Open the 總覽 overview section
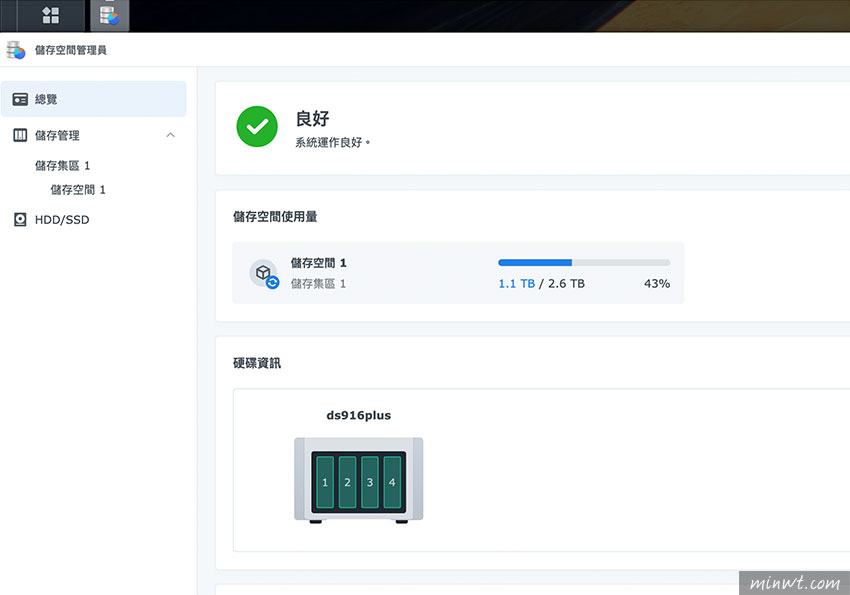The width and height of the screenshot is (850, 595). (93, 99)
